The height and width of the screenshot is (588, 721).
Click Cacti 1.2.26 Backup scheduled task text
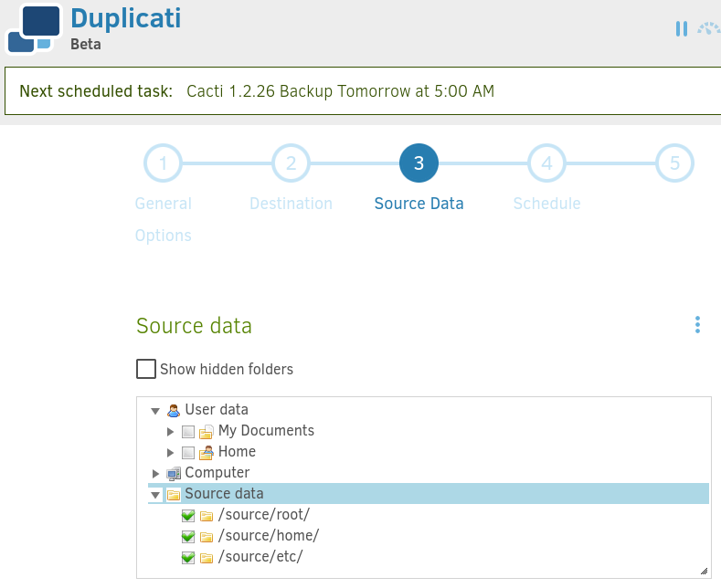pos(340,91)
